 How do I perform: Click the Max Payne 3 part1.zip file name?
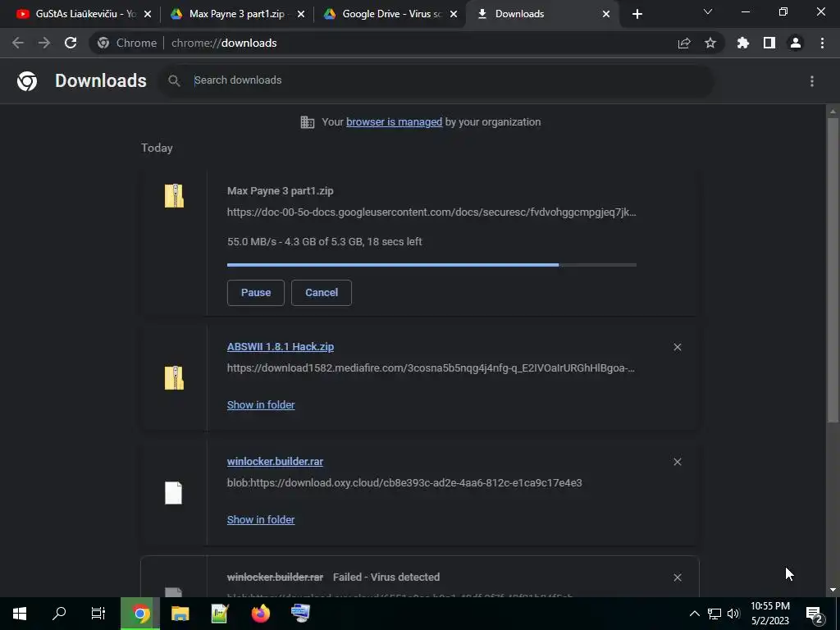click(x=281, y=190)
